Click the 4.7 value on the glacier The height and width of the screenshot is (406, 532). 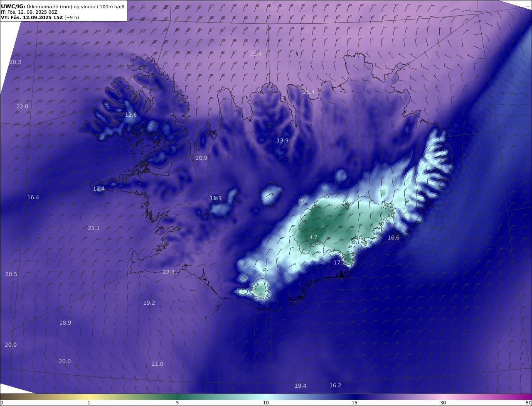(313, 237)
